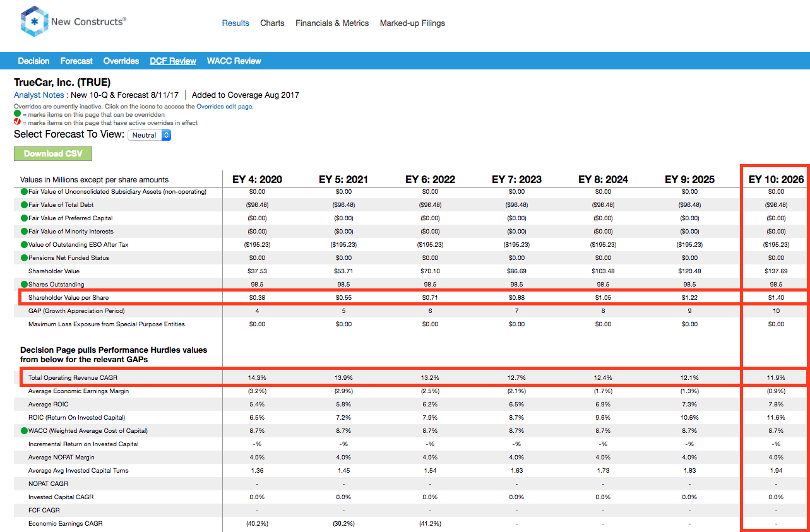This screenshot has width=810, height=532.
Task: Click Total Operating Revenue CAGR row label
Action: (x=73, y=377)
